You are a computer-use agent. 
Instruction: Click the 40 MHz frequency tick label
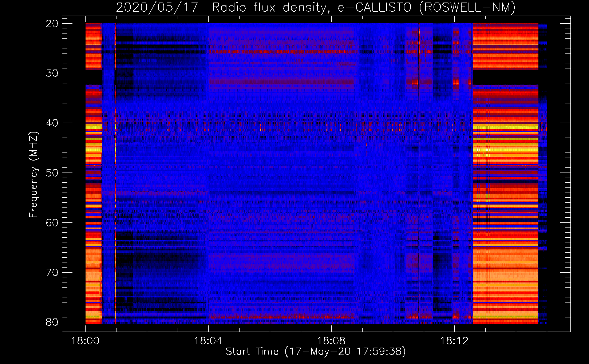pyautogui.click(x=52, y=123)
